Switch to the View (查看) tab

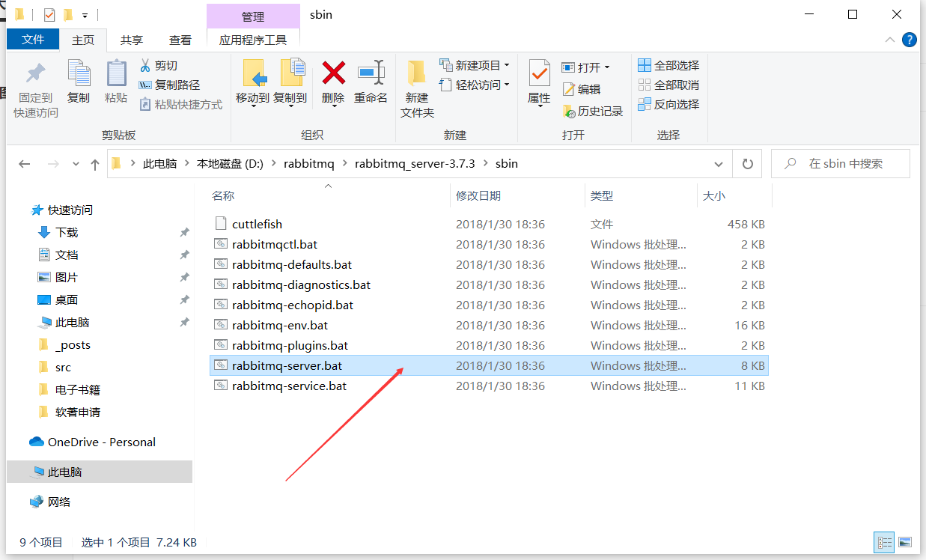(180, 40)
